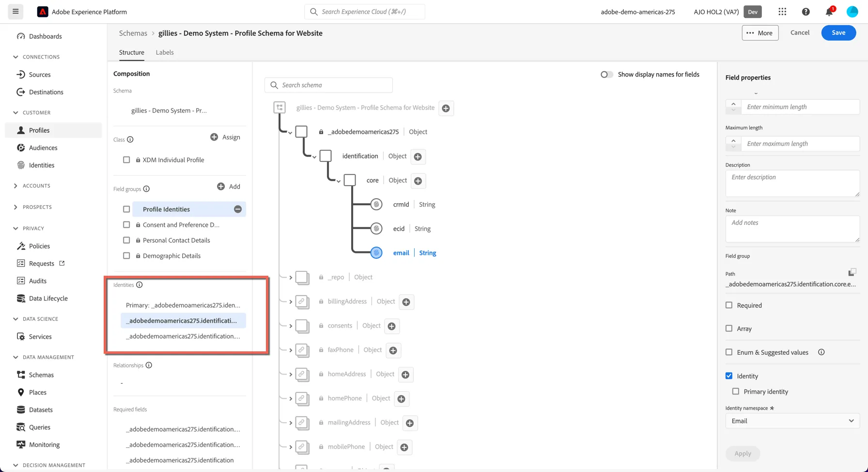
Task: Open Audiences in the sidebar
Action: (43, 148)
